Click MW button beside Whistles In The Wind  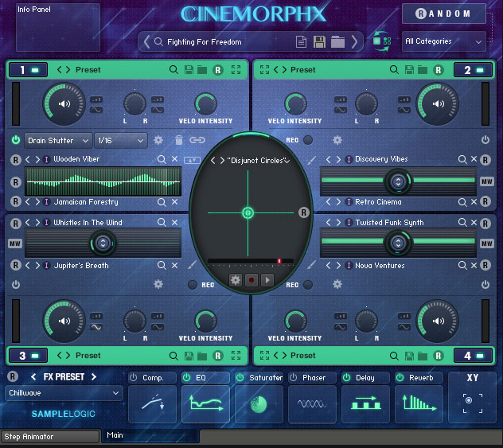point(15,243)
